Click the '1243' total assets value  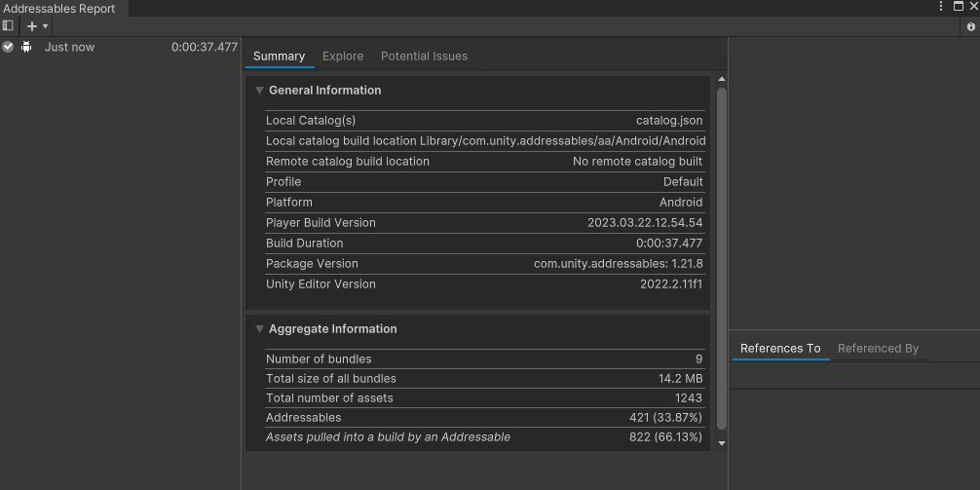(x=688, y=398)
